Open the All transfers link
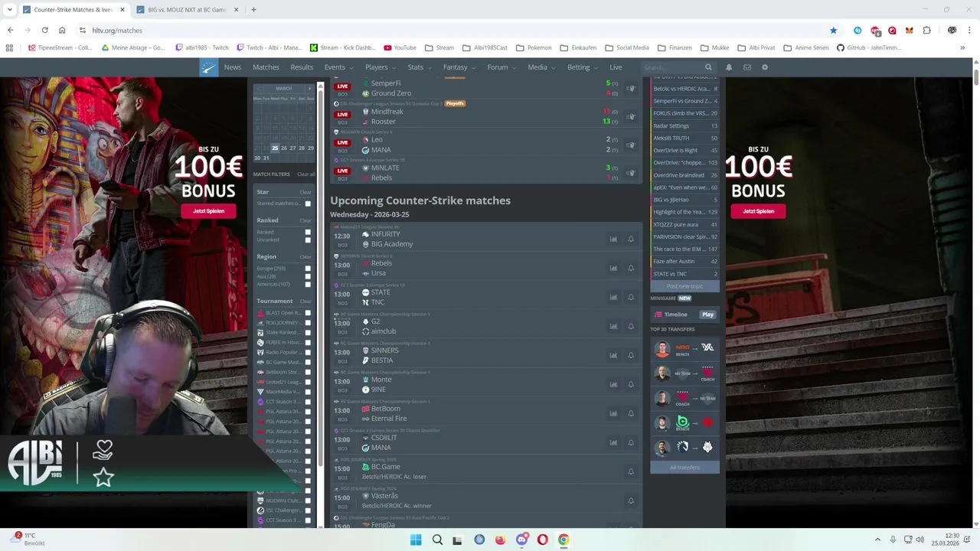Image resolution: width=980 pixels, height=551 pixels. (684, 468)
